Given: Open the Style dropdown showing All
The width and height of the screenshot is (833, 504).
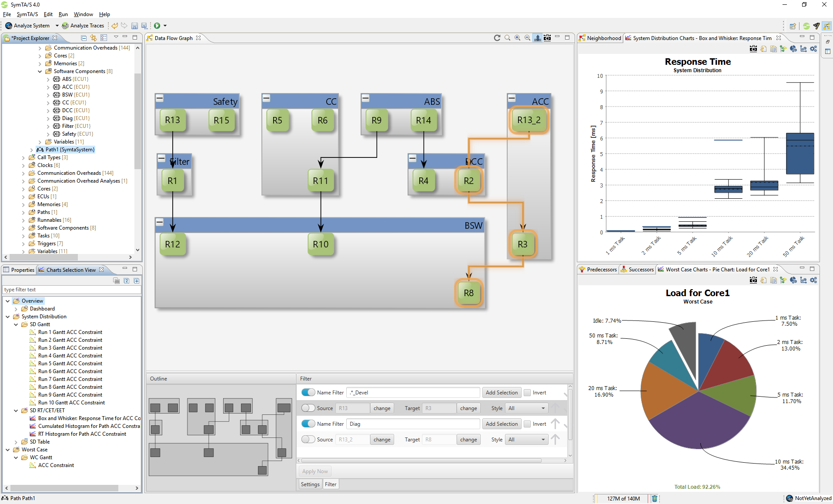Looking at the screenshot, I should 526,408.
